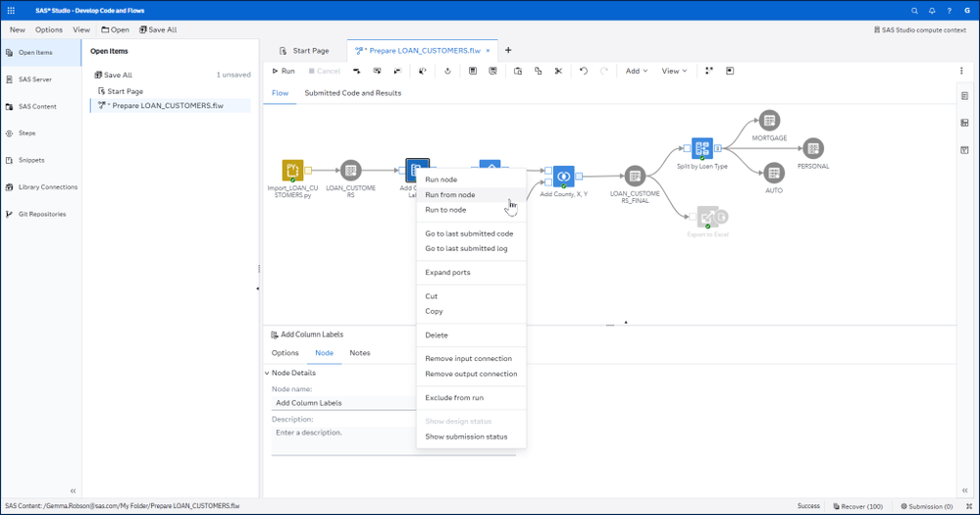This screenshot has height=515, width=980.
Task: Collapse the left navigation with double chevron
Action: click(74, 490)
